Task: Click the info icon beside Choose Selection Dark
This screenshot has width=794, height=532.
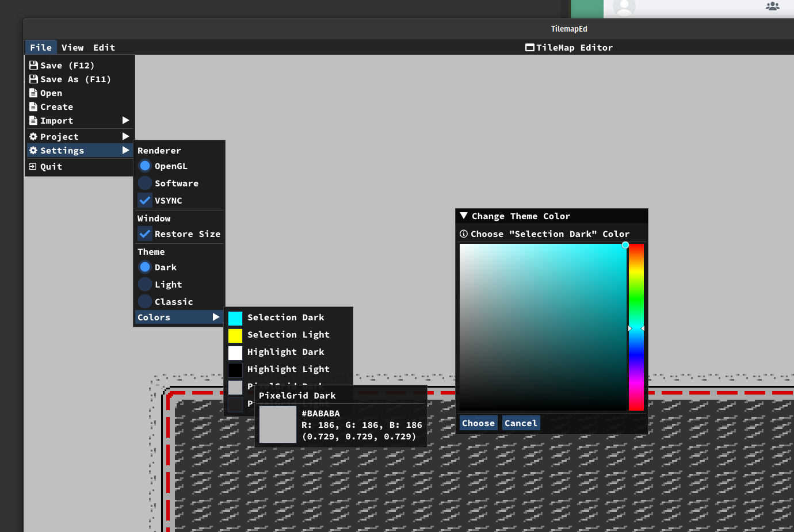Action: tap(464, 234)
